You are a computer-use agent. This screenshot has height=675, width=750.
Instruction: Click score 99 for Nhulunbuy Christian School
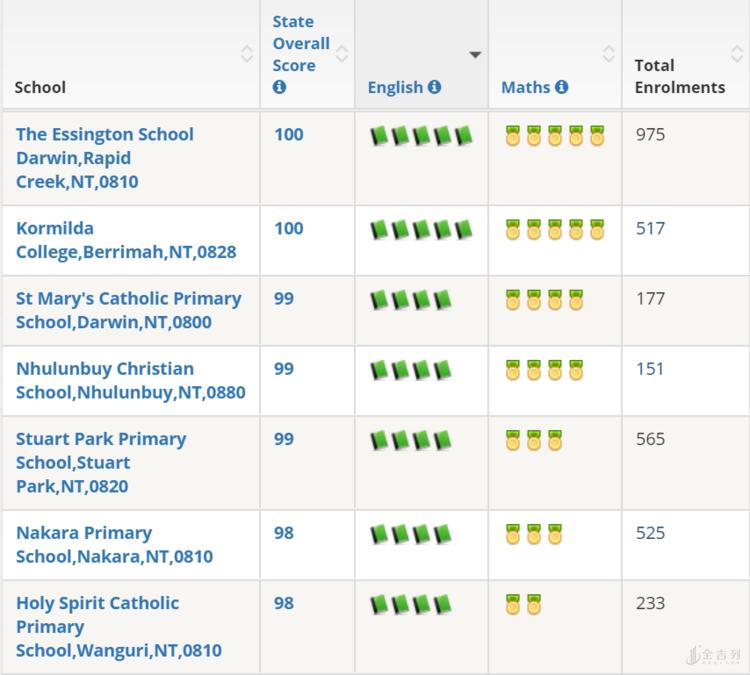pos(284,369)
